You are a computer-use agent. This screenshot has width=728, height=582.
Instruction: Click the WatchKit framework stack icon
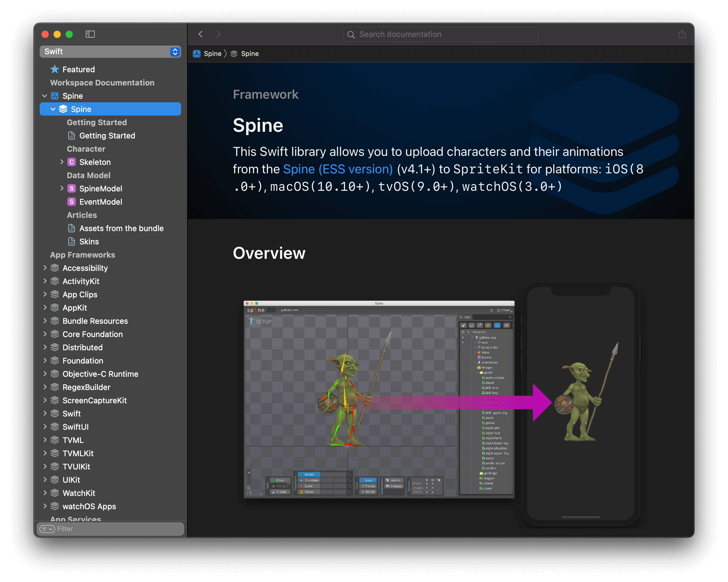pos(55,493)
